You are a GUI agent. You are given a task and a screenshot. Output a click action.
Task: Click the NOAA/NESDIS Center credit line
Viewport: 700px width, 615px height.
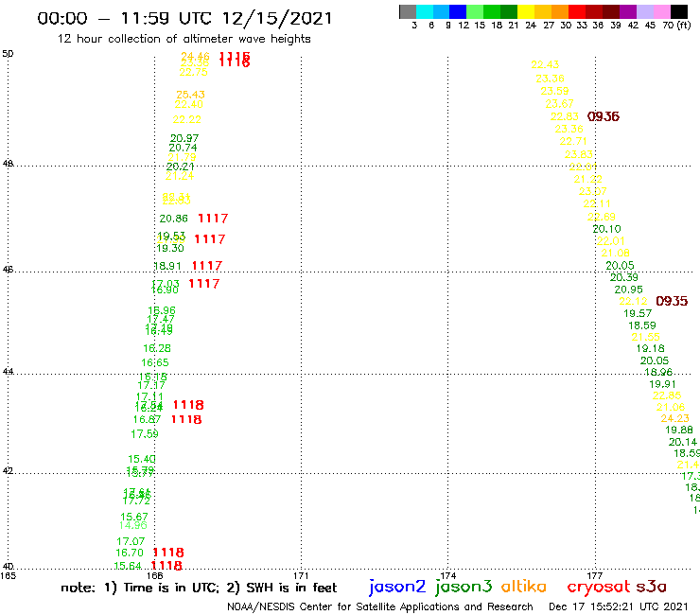380,606
